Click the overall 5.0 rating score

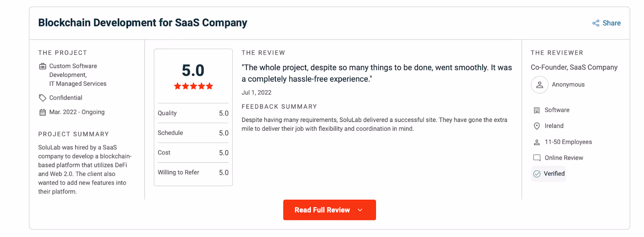(193, 70)
